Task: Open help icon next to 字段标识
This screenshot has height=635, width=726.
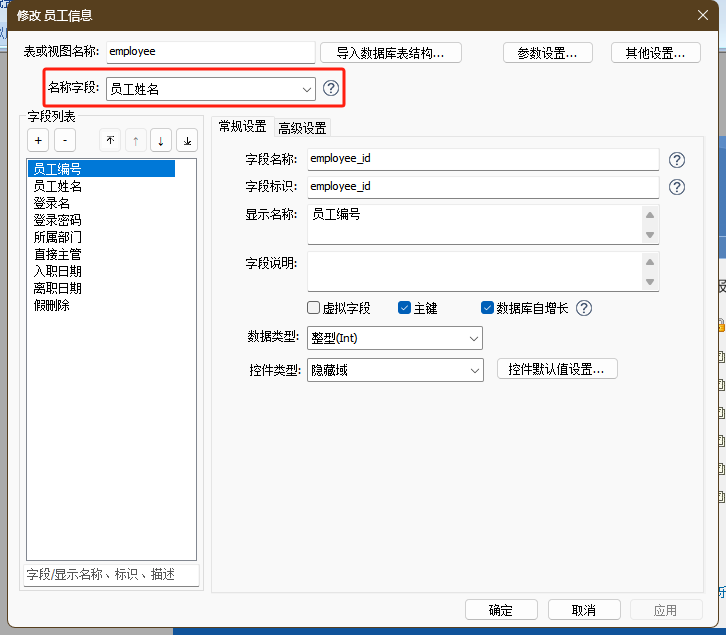Action: click(677, 187)
